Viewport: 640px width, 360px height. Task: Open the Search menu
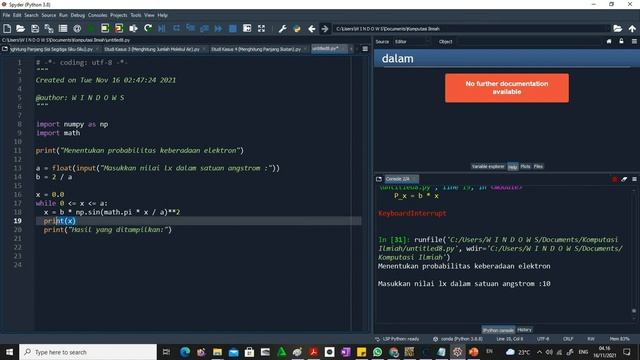click(31, 15)
